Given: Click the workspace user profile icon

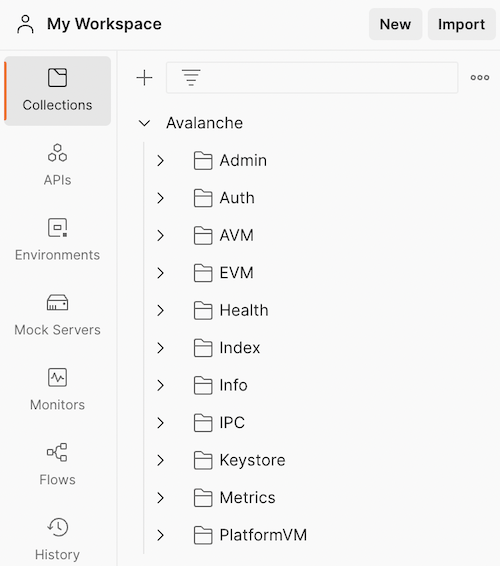Looking at the screenshot, I should 25,24.
